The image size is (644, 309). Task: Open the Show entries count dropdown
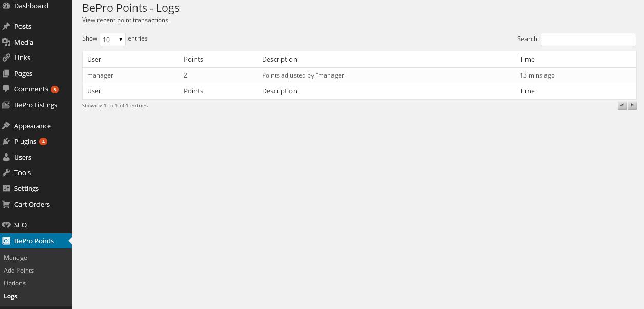[112, 39]
